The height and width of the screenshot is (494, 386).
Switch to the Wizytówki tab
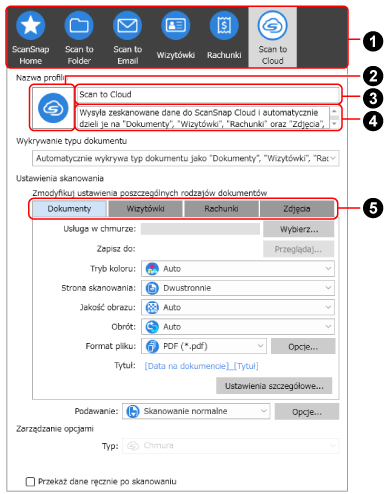click(145, 209)
